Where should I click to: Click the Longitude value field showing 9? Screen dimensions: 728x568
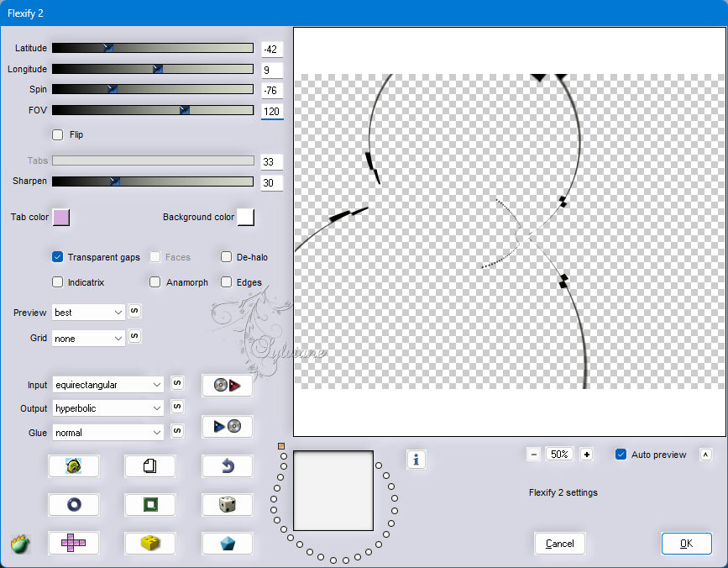[x=272, y=70]
